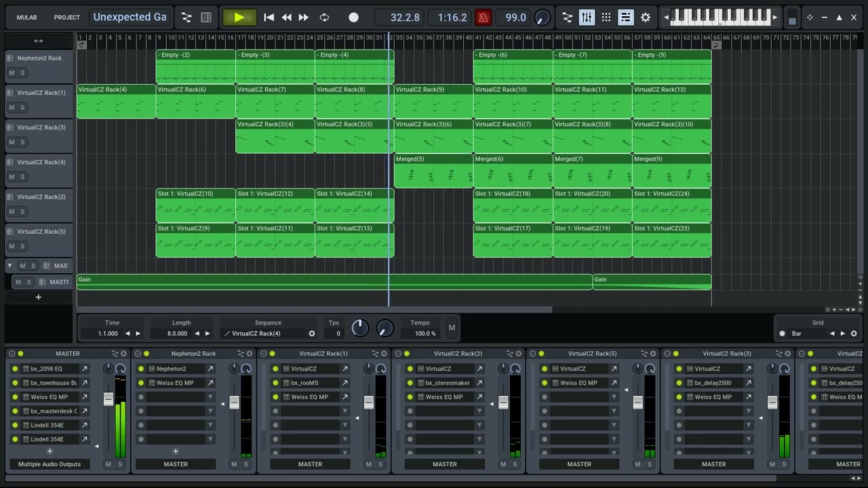Click the VirtualCZ Rack(4) track icon
The image size is (868, 488).
11,163
